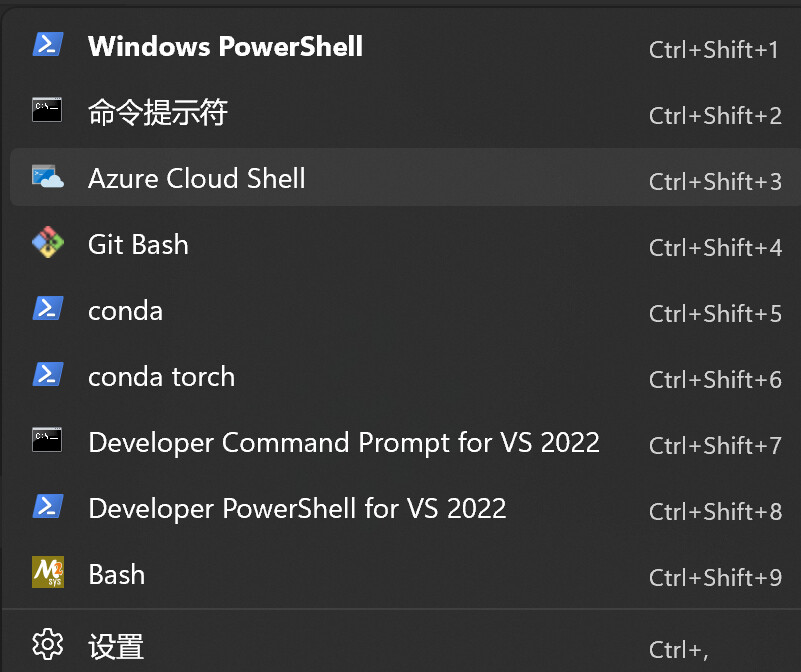Click the settings gear icon
The image size is (801, 672).
click(x=48, y=644)
